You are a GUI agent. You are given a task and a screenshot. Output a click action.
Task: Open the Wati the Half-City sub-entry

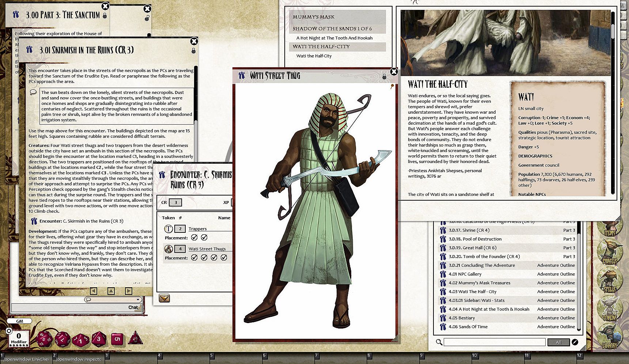click(314, 56)
